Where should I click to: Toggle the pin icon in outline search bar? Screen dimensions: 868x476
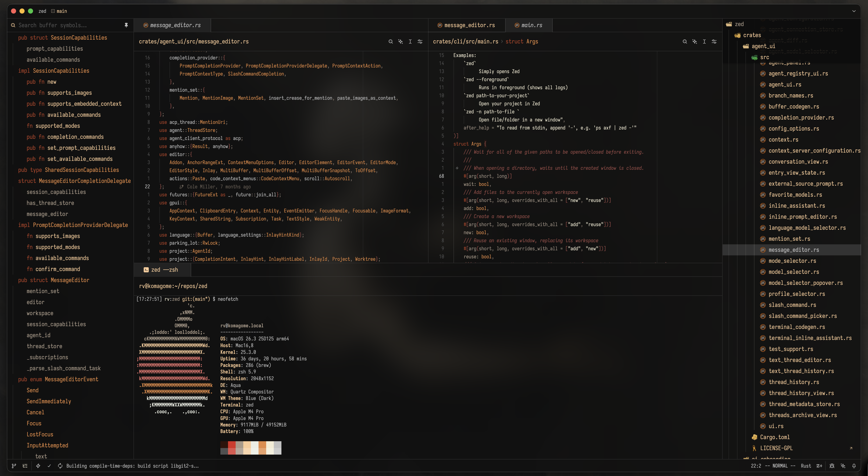(x=126, y=25)
